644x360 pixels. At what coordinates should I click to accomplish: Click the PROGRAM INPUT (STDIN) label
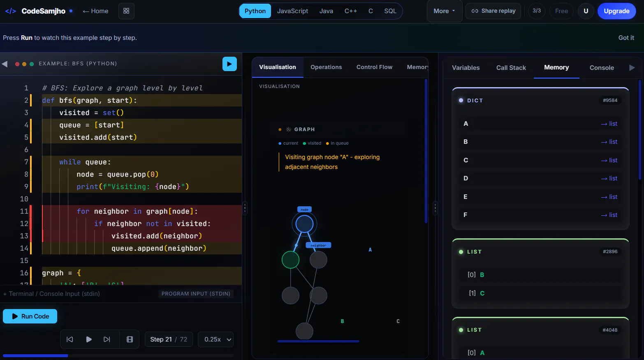196,294
